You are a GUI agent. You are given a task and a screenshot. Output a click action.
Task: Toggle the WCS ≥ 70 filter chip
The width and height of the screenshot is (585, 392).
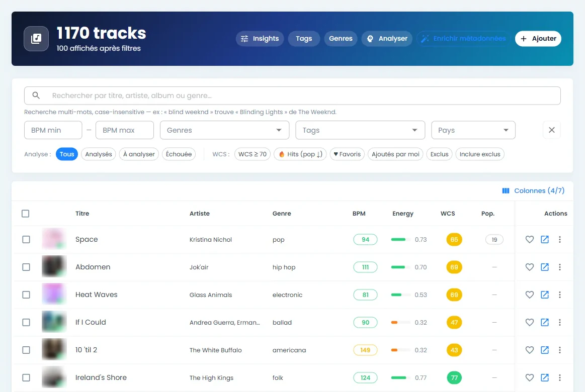(x=253, y=154)
